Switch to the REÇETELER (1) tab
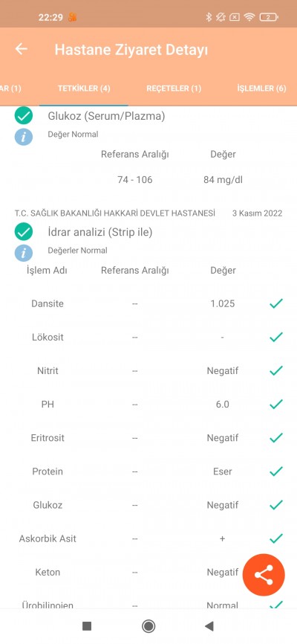 coord(174,88)
